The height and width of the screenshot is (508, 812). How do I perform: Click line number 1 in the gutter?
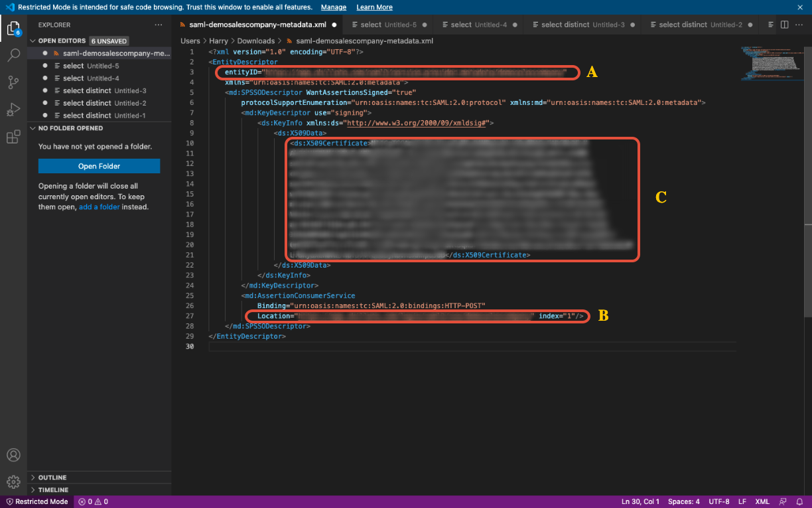click(192, 51)
